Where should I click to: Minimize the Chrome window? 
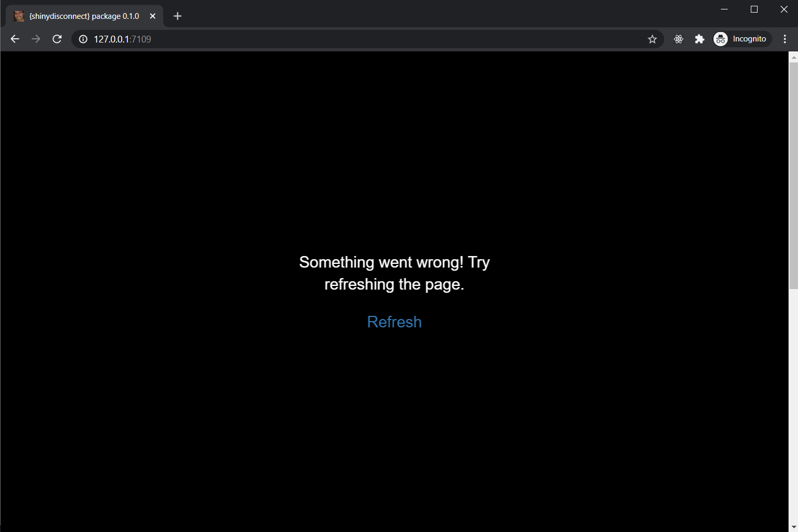[x=724, y=9]
